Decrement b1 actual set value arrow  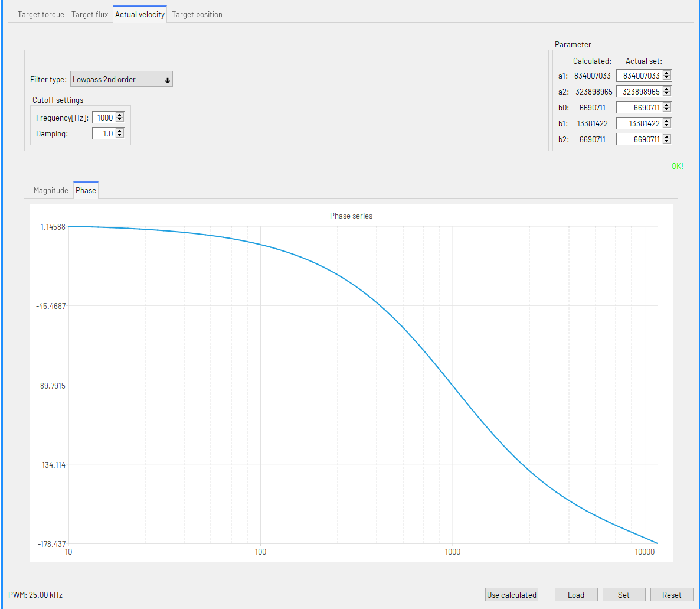point(667,126)
